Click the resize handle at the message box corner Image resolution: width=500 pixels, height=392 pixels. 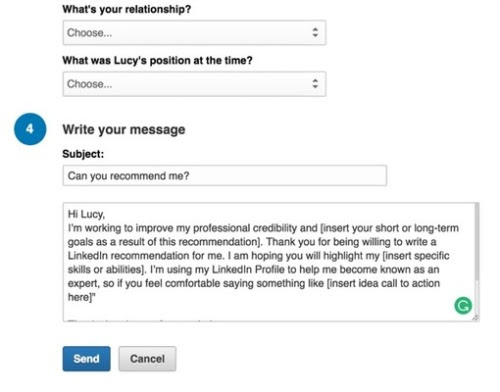(475, 318)
